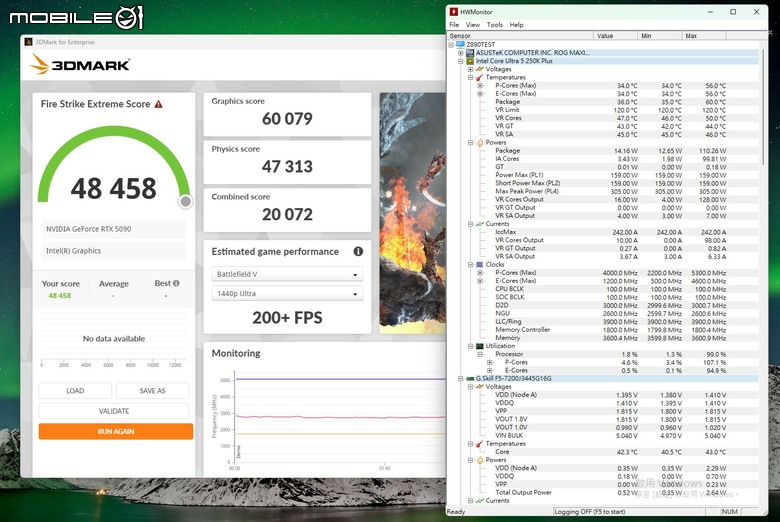Screen dimensions: 780x522
Task: Click Temperatures icon under G.Skill memory
Action: (480, 443)
